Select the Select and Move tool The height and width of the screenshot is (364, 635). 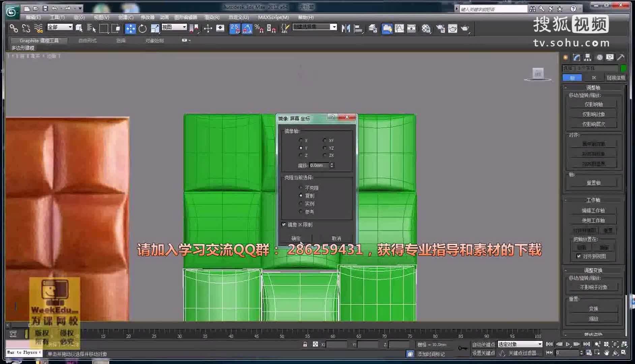pyautogui.click(x=130, y=29)
